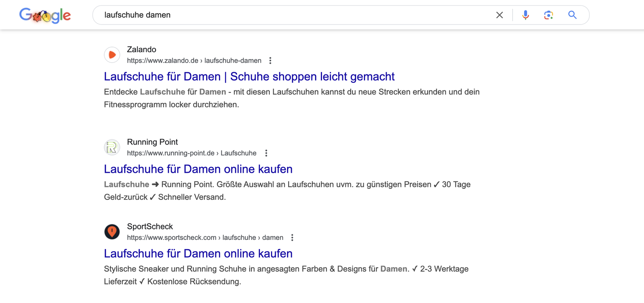
Task: Start voice search with microphone icon
Action: [525, 15]
